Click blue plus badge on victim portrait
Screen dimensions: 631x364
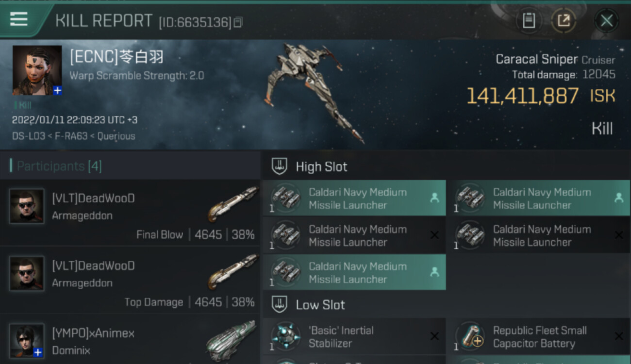(x=57, y=90)
